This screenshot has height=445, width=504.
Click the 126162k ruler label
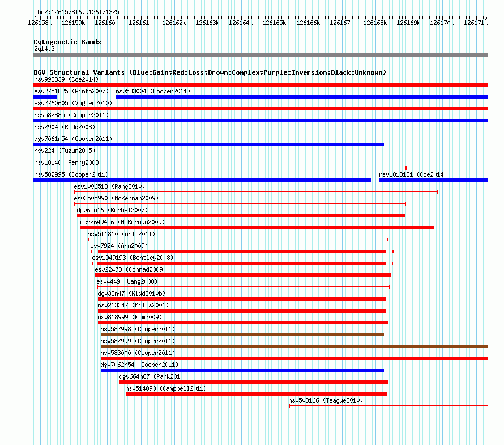point(174,23)
